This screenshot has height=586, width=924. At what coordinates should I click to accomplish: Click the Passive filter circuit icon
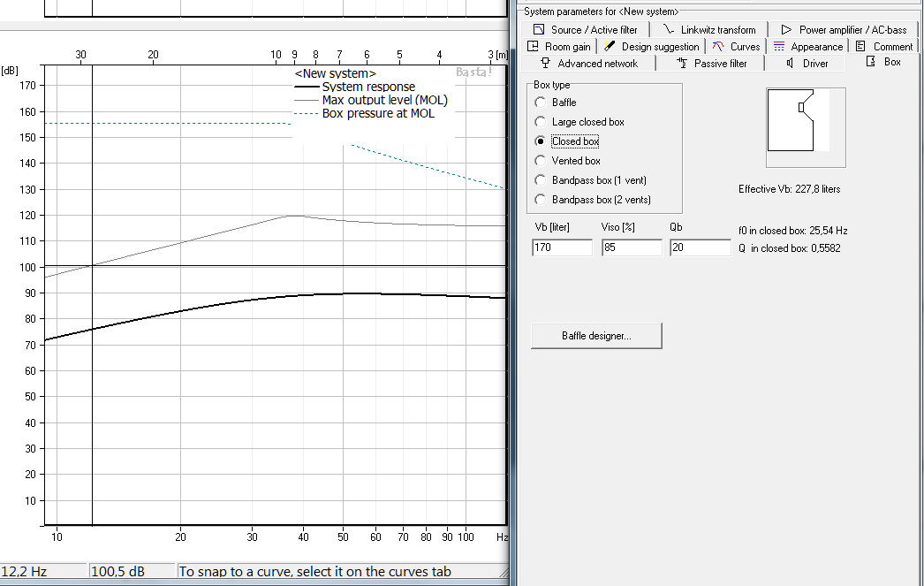coord(682,63)
